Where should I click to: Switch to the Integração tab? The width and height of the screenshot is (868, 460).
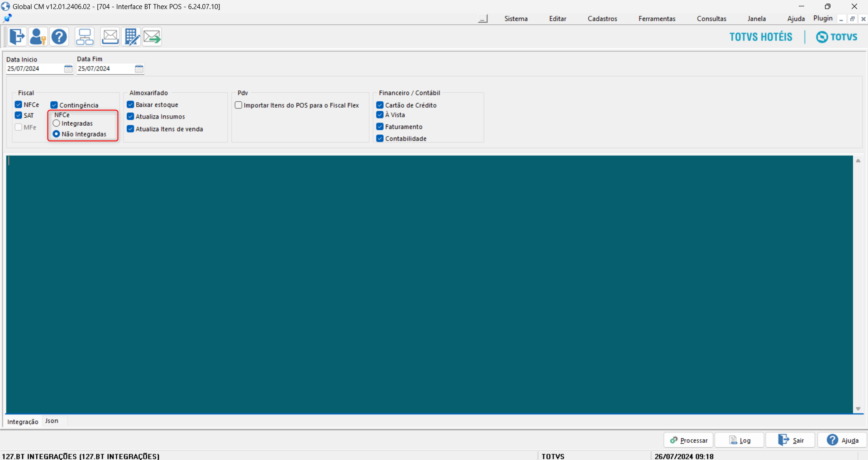click(23, 422)
